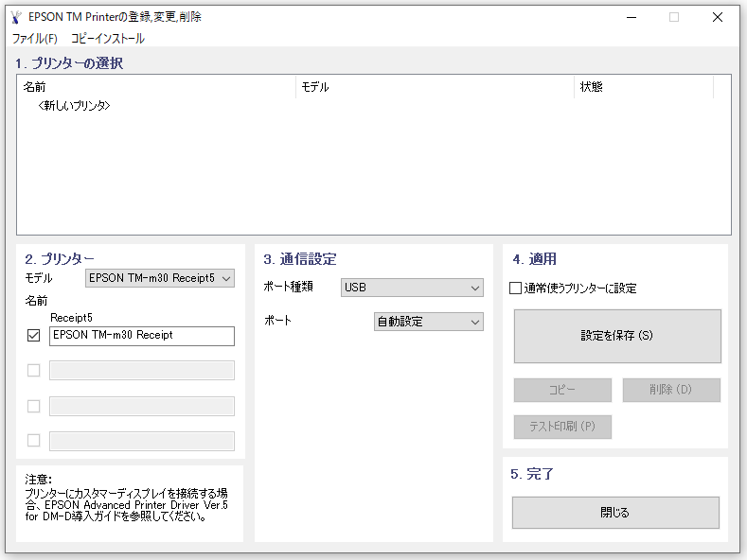The height and width of the screenshot is (560, 747).
Task: Click the 注意: note heading
Action: pyautogui.click(x=38, y=480)
